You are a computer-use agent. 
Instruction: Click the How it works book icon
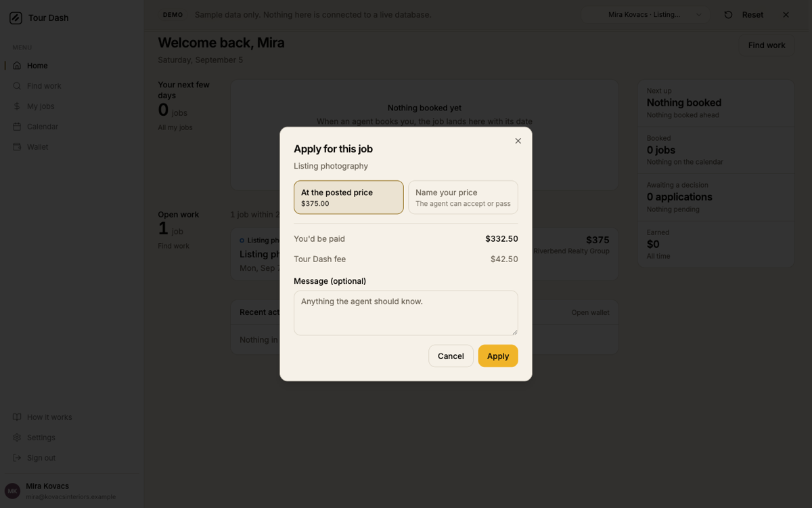point(17,417)
